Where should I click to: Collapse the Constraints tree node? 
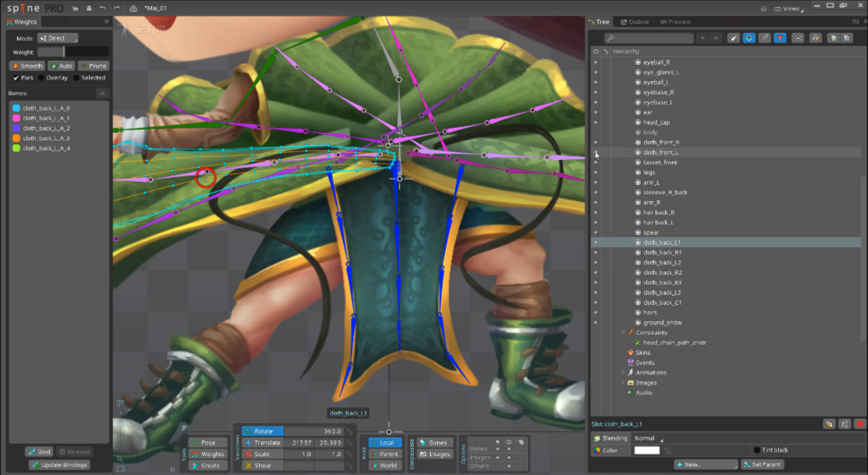click(x=624, y=332)
